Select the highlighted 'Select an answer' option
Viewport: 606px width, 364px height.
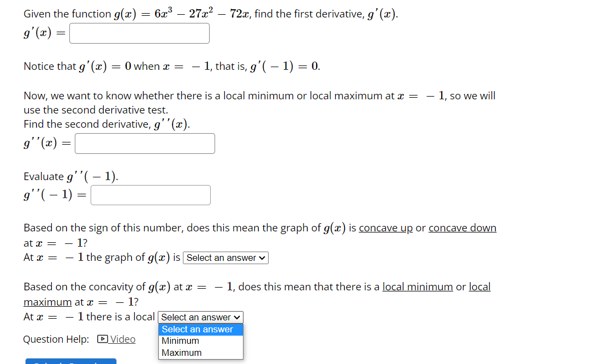pyautogui.click(x=197, y=329)
